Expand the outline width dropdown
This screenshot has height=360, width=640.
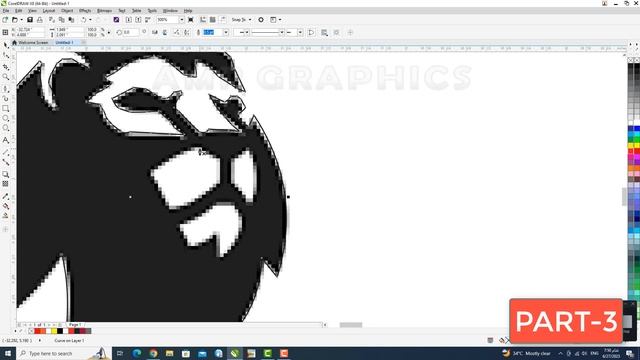tap(226, 32)
